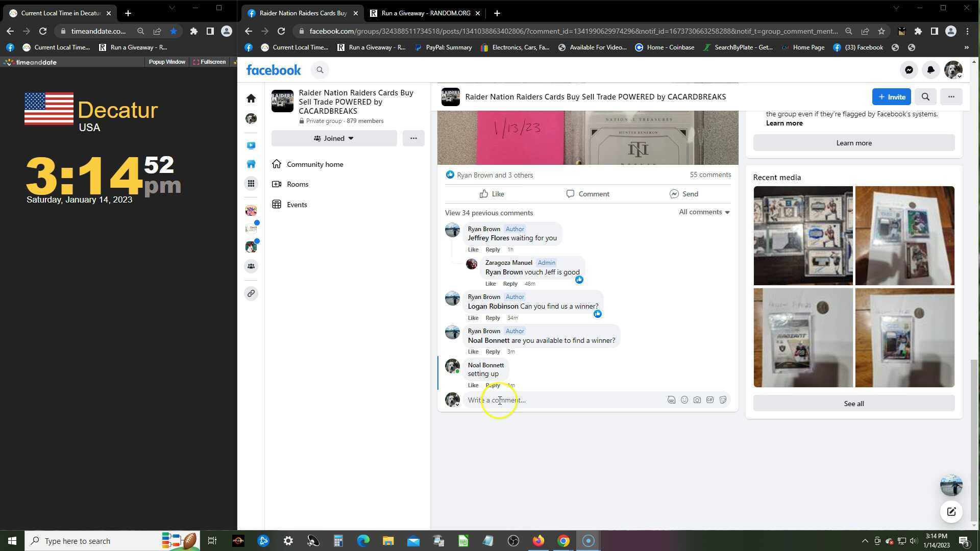Search the group with magnifier icon
The image size is (980, 551).
click(x=925, y=97)
